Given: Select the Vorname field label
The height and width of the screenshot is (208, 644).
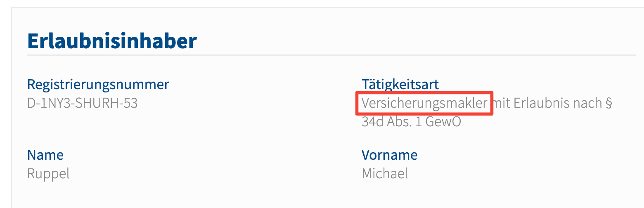Looking at the screenshot, I should click(390, 155).
